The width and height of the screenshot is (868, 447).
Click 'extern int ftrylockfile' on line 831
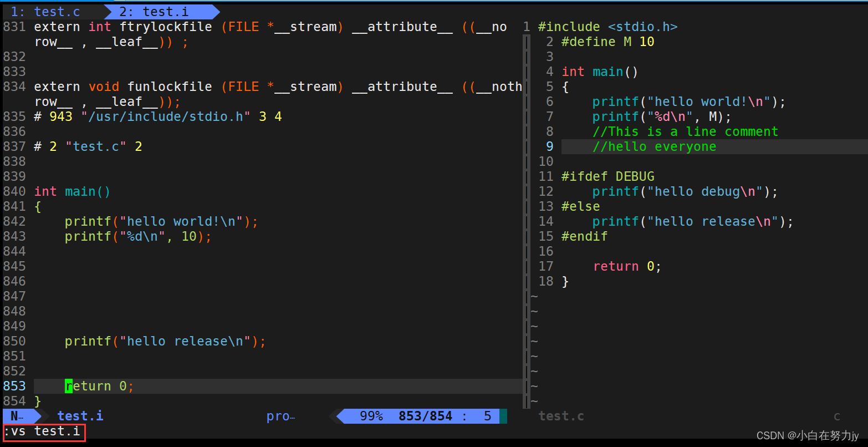(123, 27)
